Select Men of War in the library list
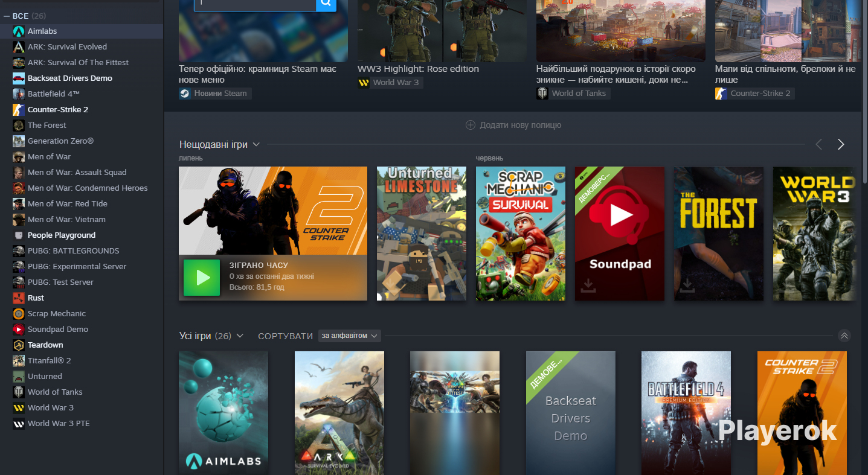This screenshot has width=868, height=475. pos(82,156)
